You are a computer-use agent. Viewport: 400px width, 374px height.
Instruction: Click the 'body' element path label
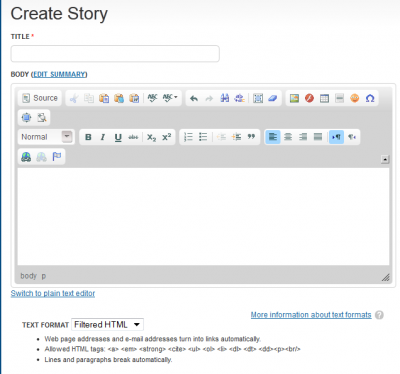click(x=28, y=276)
